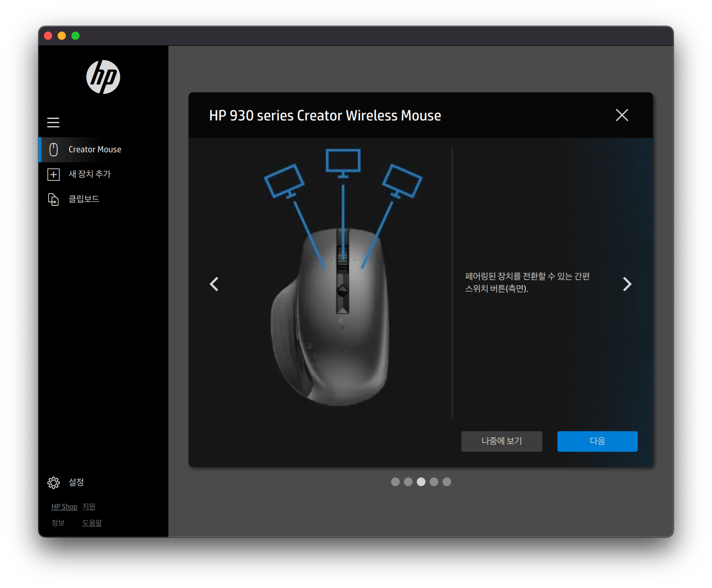
Task: Advance to next slide with right chevron
Action: (x=627, y=284)
